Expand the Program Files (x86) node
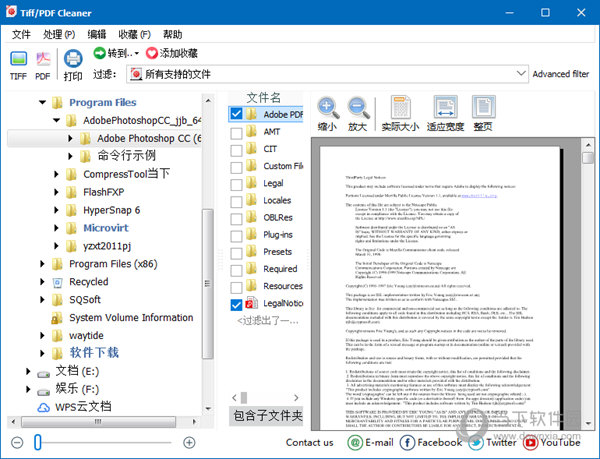This screenshot has width=600, height=459. pyautogui.click(x=42, y=264)
